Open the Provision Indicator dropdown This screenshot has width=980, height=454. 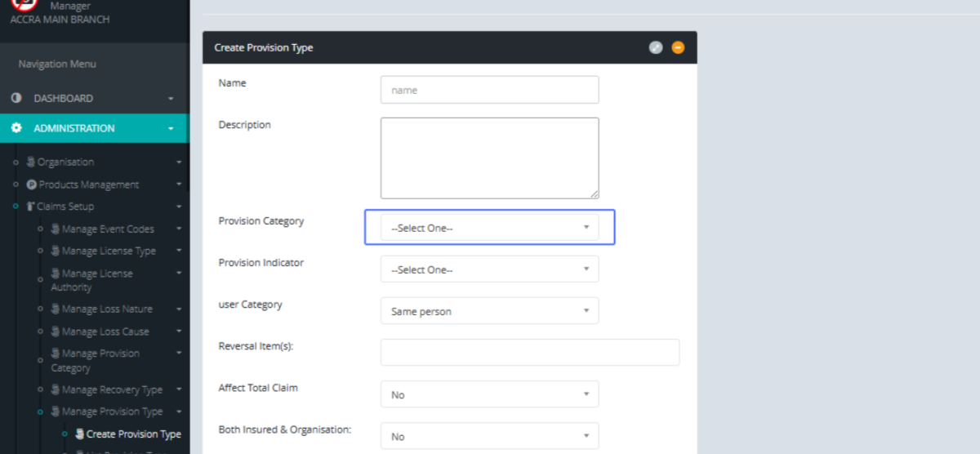[x=489, y=269]
